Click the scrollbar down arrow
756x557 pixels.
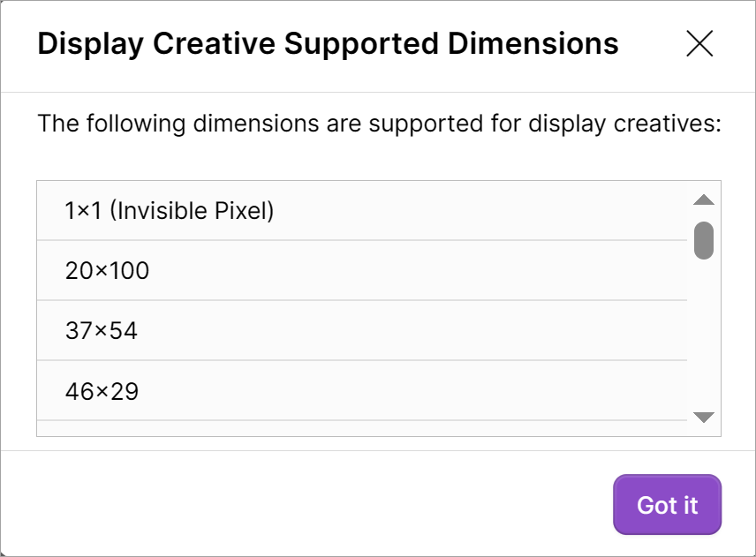click(x=704, y=418)
